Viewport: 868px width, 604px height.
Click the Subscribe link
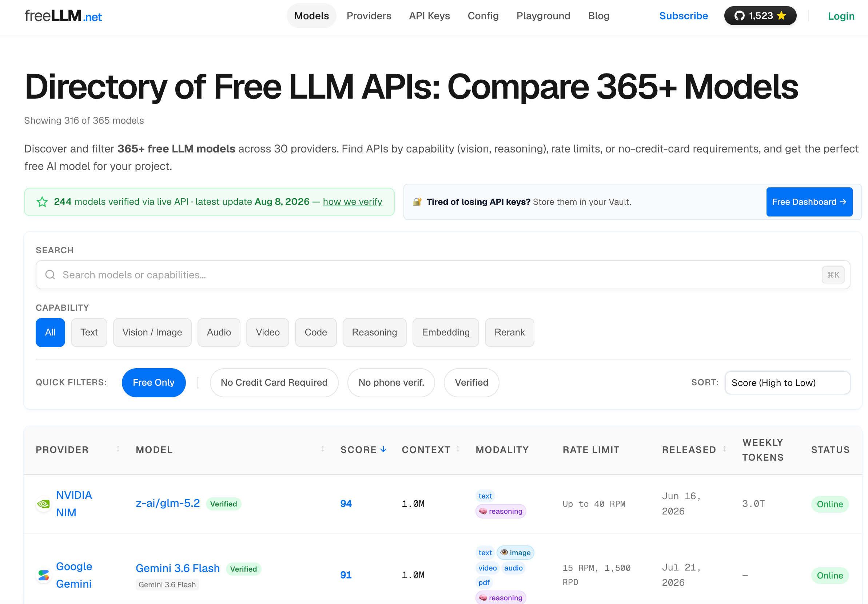point(683,16)
